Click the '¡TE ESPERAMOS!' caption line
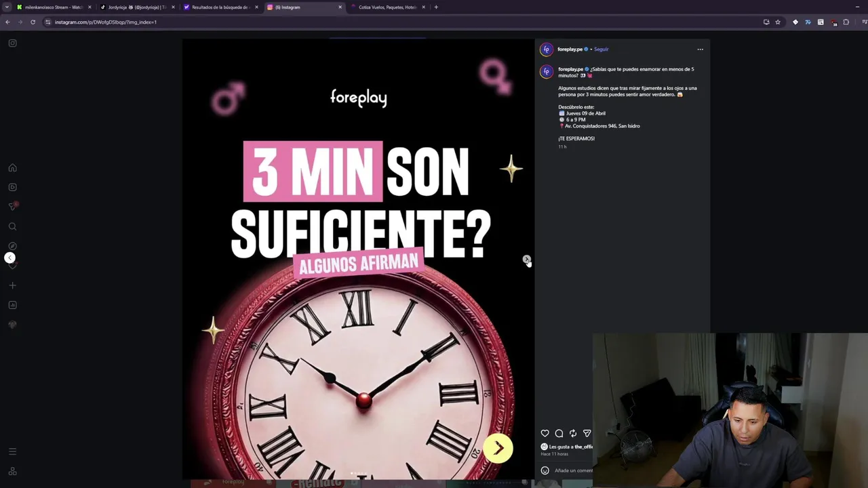Screen dimensions: 868x488 click(x=576, y=138)
